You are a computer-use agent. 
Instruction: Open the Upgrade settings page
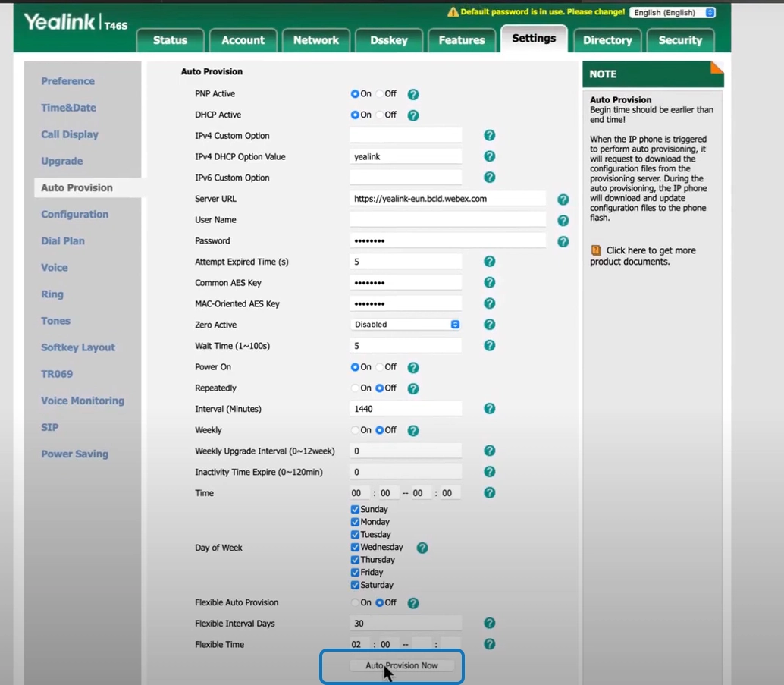(62, 161)
